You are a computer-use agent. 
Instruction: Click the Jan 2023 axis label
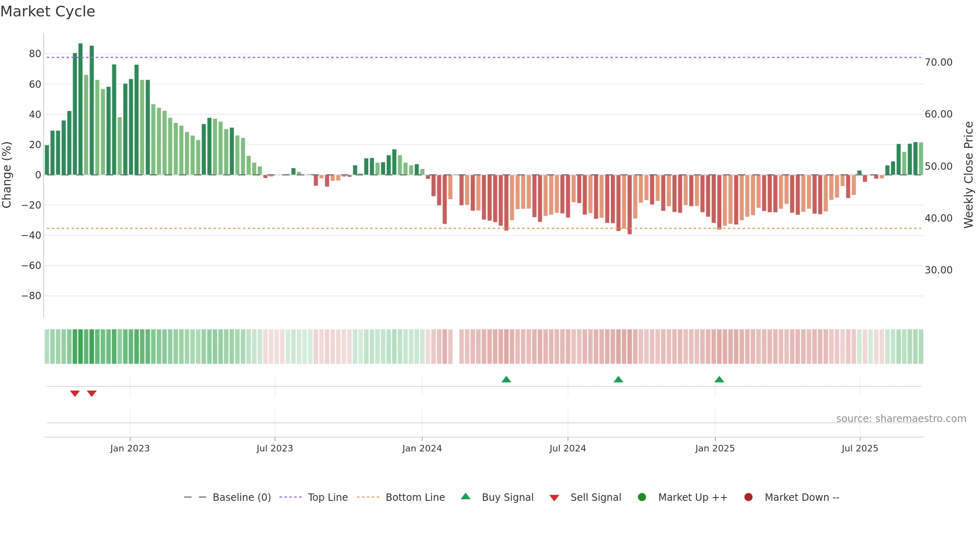point(130,448)
